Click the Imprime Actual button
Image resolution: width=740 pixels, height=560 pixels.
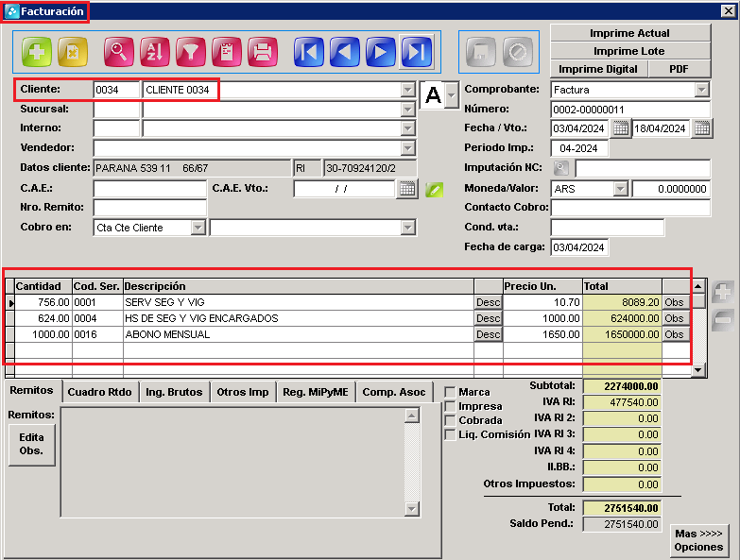point(630,33)
